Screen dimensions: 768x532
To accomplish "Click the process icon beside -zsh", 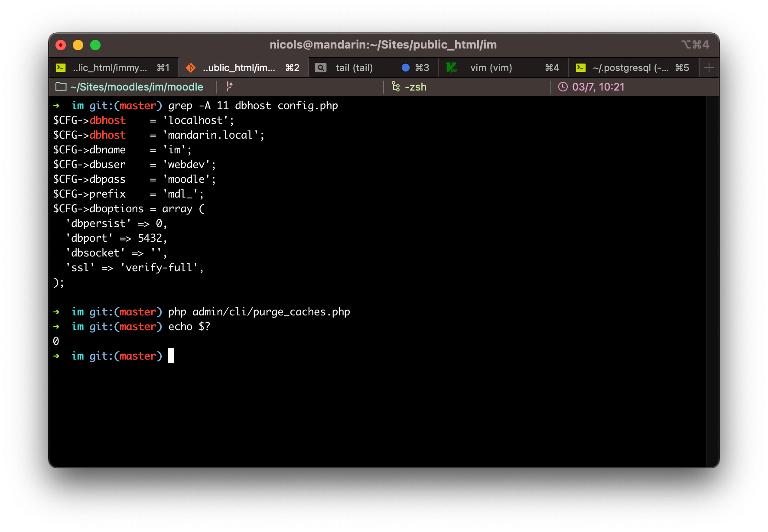I will [x=396, y=86].
